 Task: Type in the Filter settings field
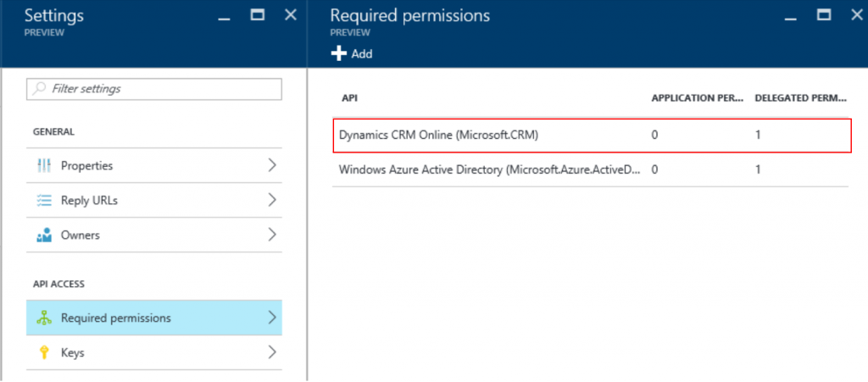coord(161,89)
